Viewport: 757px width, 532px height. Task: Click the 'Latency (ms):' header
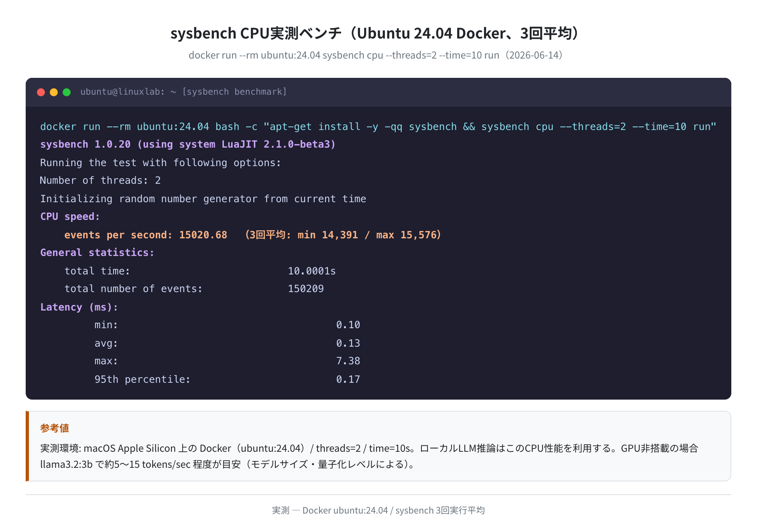pos(79,307)
